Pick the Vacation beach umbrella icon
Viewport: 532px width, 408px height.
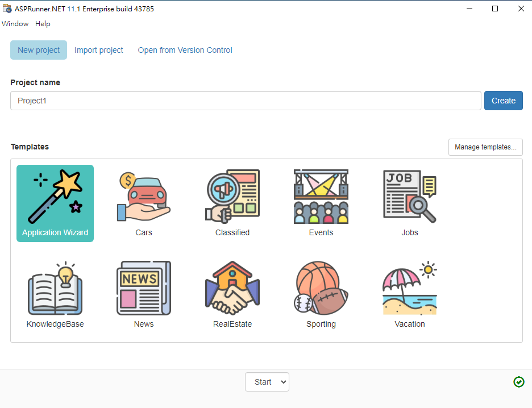tap(410, 289)
